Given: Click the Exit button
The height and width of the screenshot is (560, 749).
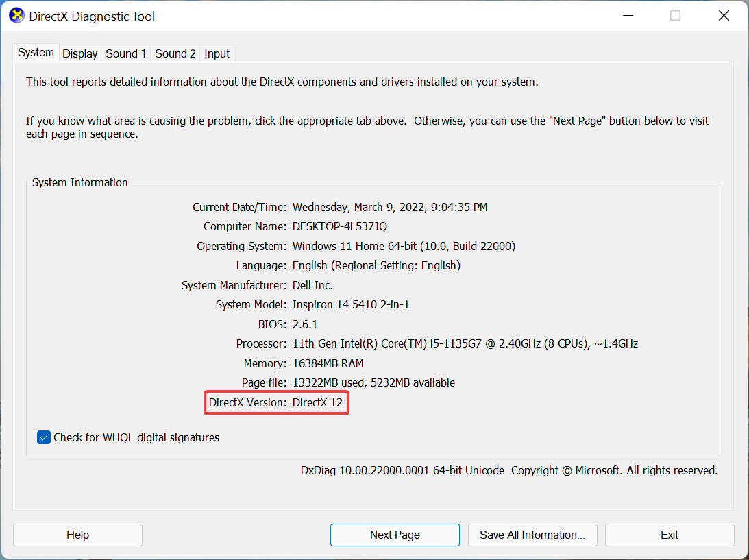Looking at the screenshot, I should pos(670,535).
